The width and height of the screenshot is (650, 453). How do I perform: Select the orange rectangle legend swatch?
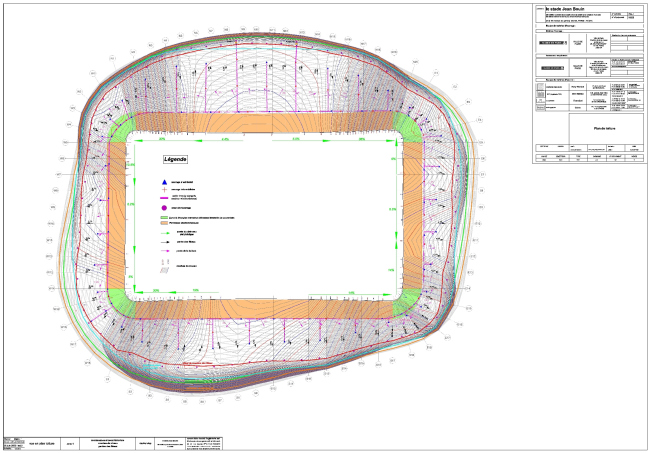click(x=162, y=222)
